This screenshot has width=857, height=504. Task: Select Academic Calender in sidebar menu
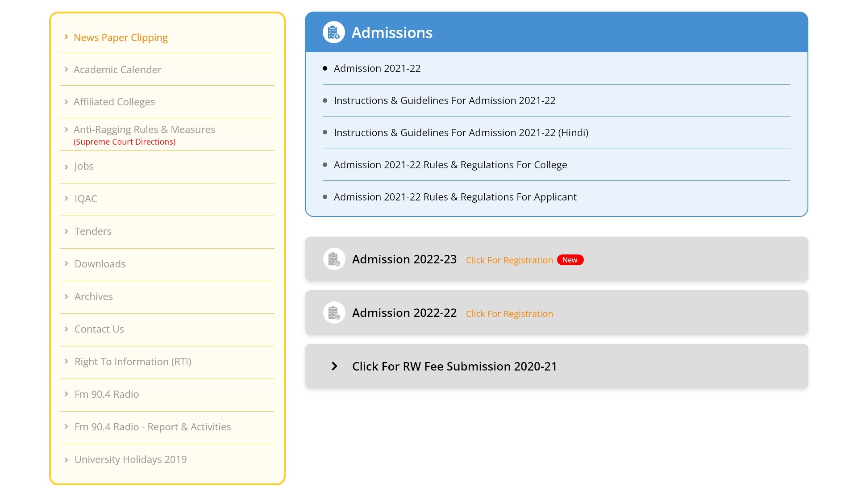(x=117, y=70)
